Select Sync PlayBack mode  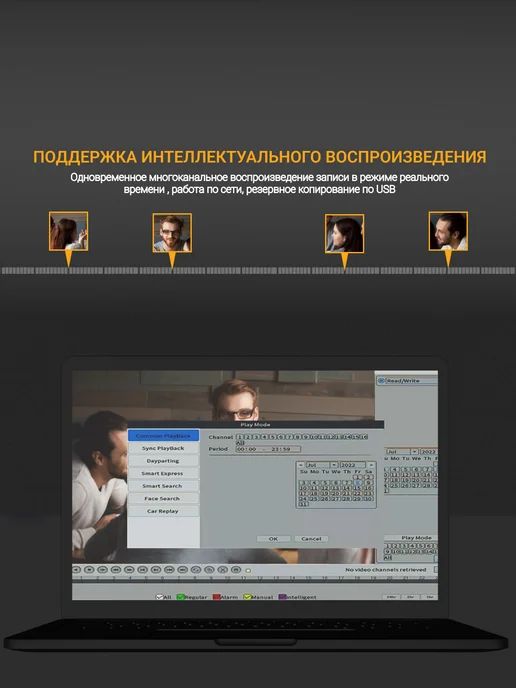click(163, 448)
